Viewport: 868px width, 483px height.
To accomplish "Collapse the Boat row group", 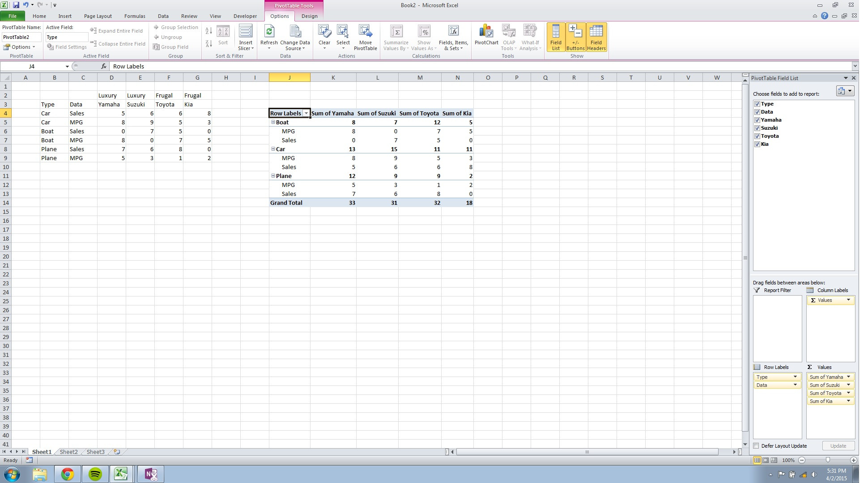I will click(273, 122).
